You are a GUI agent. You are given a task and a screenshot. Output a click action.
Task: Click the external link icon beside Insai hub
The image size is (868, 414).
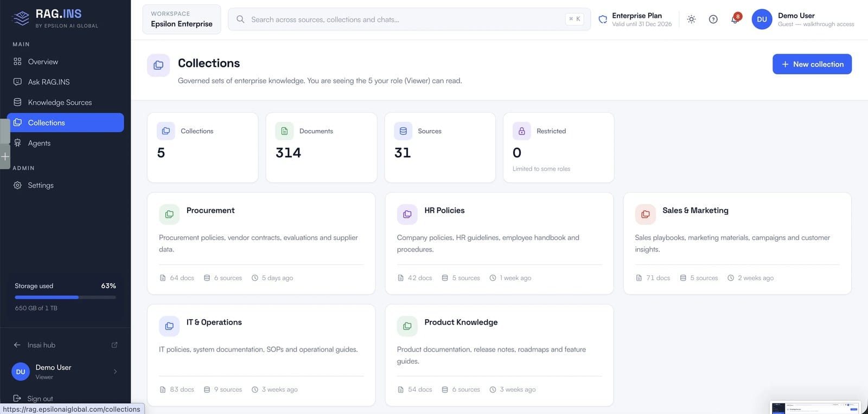(x=114, y=345)
